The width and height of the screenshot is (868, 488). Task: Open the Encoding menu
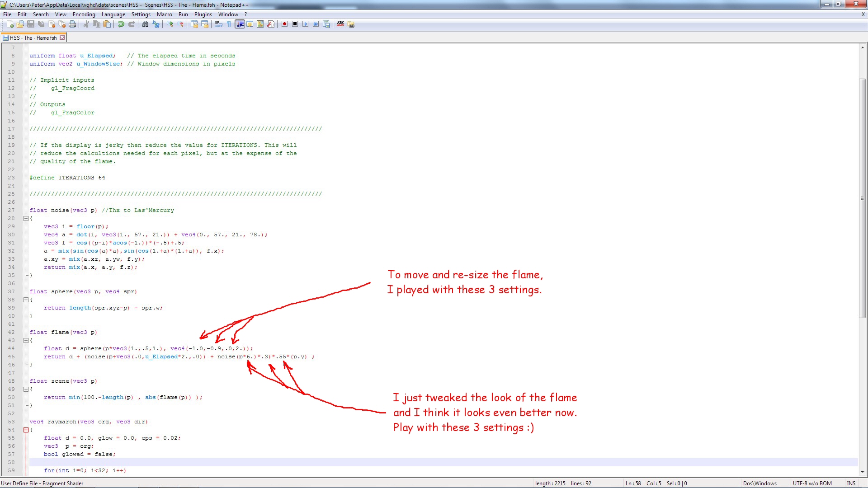click(84, 14)
